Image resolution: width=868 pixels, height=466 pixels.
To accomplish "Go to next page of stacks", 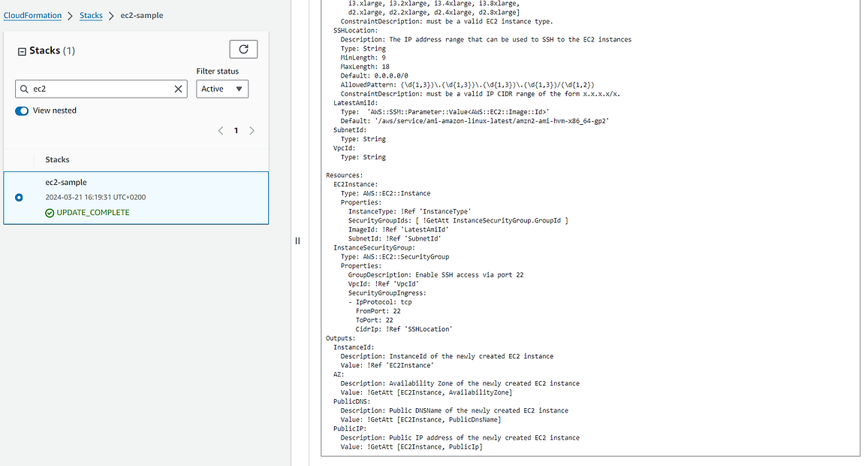I will (252, 131).
